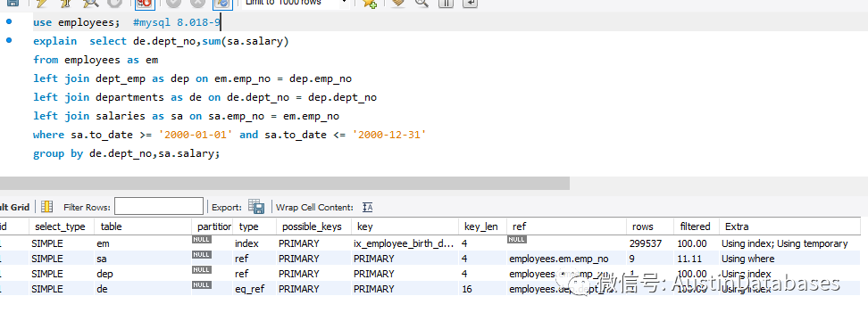Click key cell 'ix_employee_birth_d...'
This screenshot has width=868, height=321.
405,243
